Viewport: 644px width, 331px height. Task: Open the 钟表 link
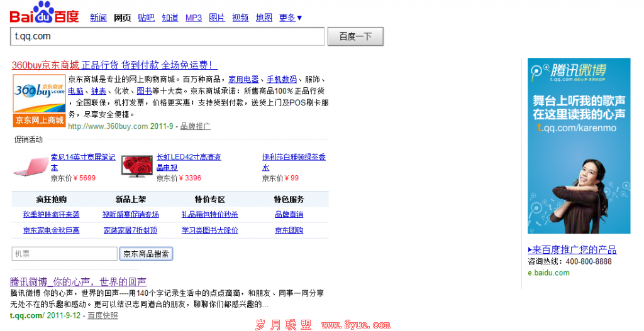[99, 91]
